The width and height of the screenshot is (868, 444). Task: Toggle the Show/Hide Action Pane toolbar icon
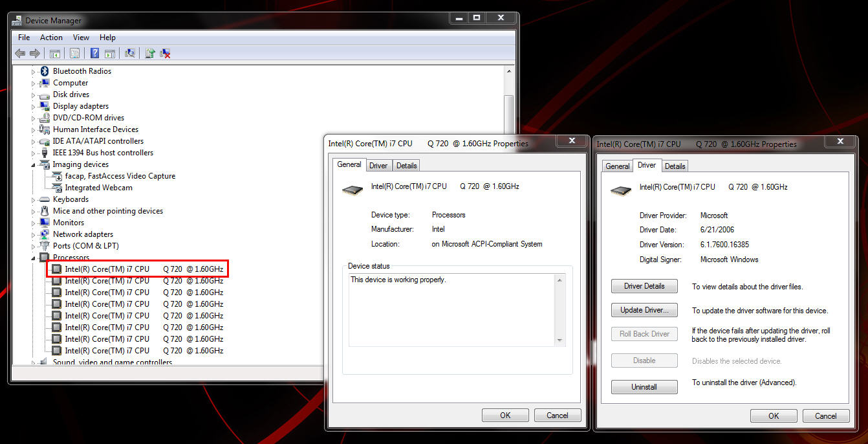(x=110, y=53)
